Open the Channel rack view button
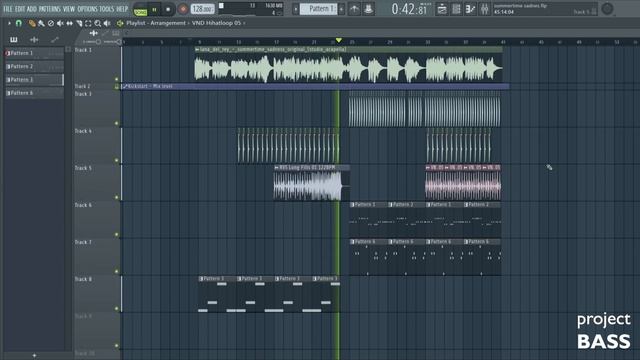This screenshot has height=360, width=640. [456, 9]
